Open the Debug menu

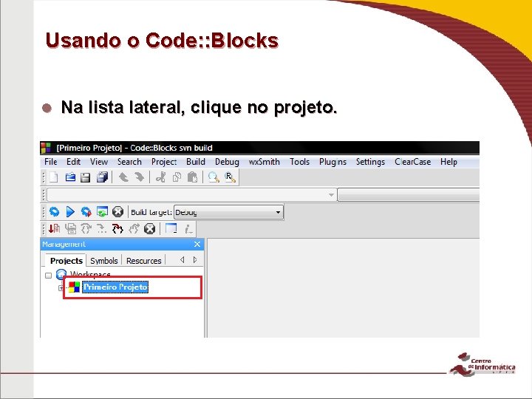(x=227, y=162)
